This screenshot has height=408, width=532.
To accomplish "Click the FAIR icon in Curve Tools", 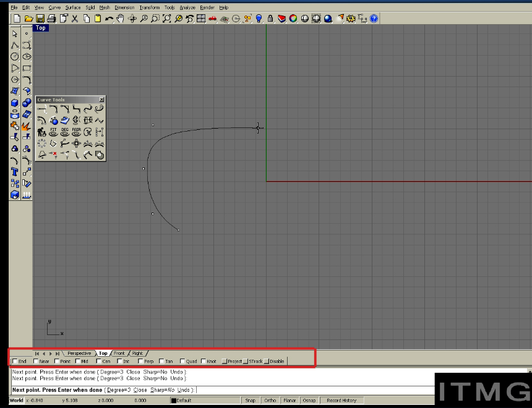I will 76,132.
